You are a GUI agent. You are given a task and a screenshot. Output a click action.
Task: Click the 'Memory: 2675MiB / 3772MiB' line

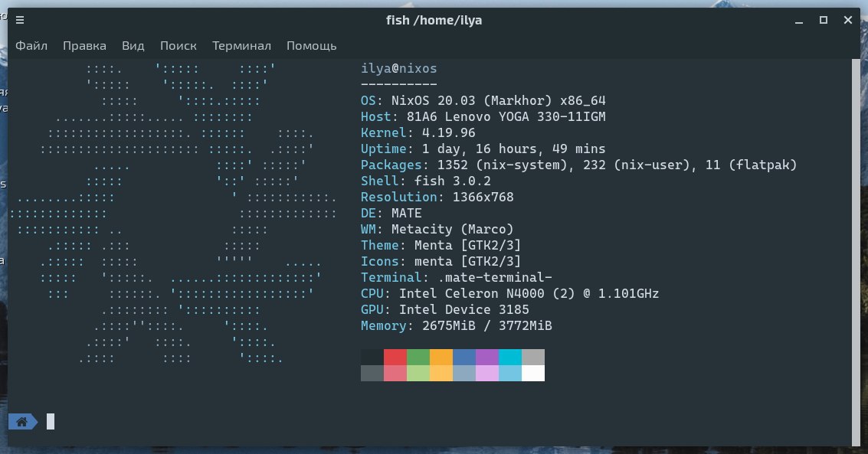(x=457, y=325)
